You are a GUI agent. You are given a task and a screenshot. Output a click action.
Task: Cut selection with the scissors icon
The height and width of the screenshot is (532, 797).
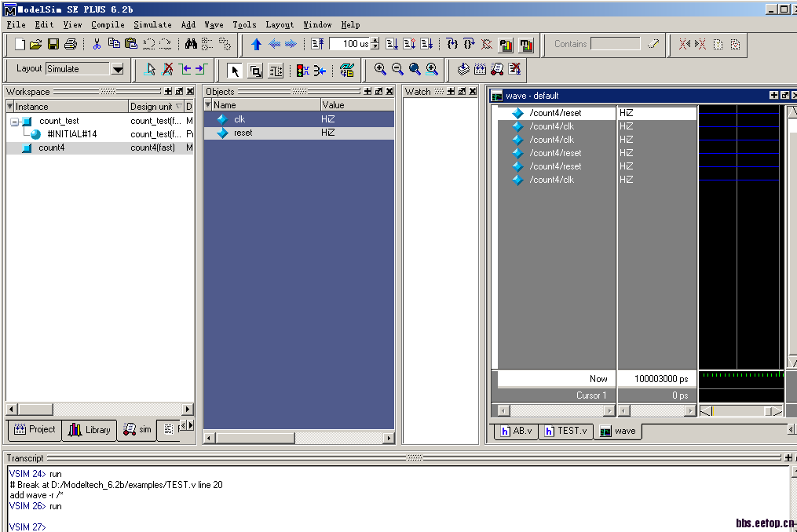coord(97,44)
